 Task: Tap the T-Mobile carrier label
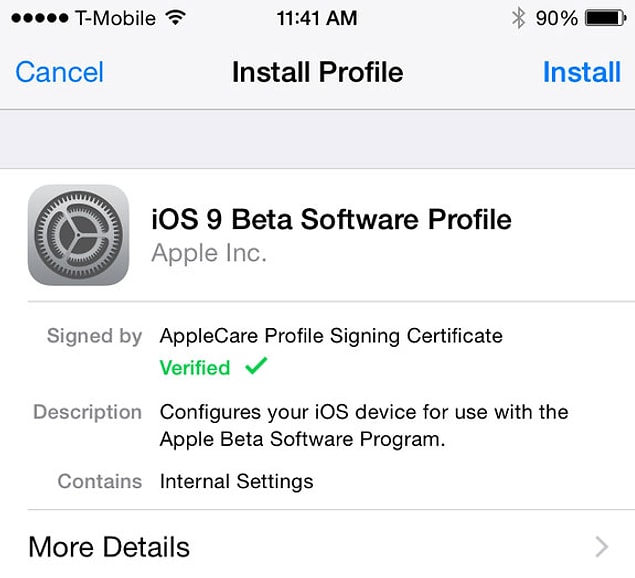115,18
